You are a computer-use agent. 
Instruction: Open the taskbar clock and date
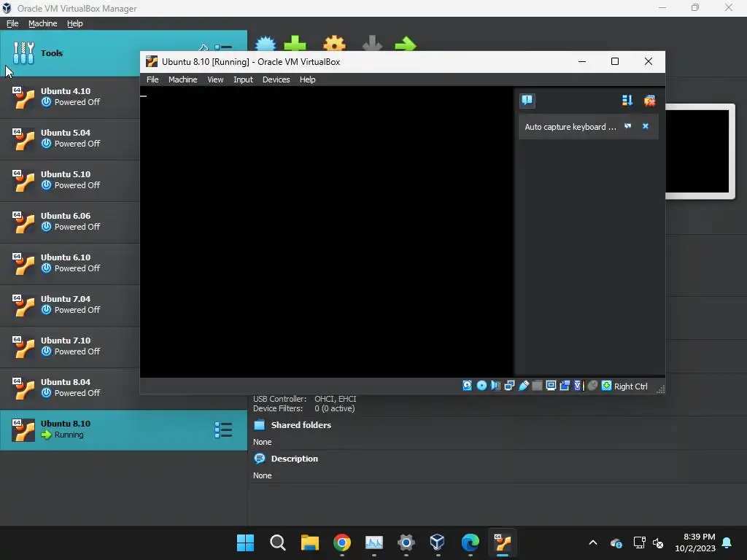(695, 542)
